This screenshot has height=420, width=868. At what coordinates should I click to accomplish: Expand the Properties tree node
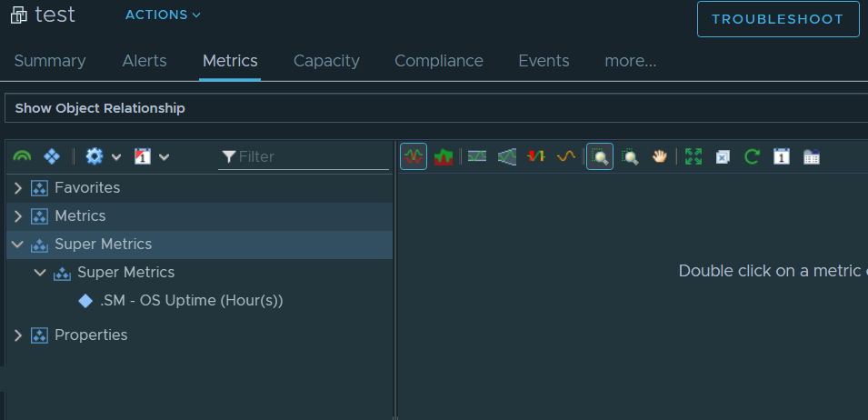point(17,335)
